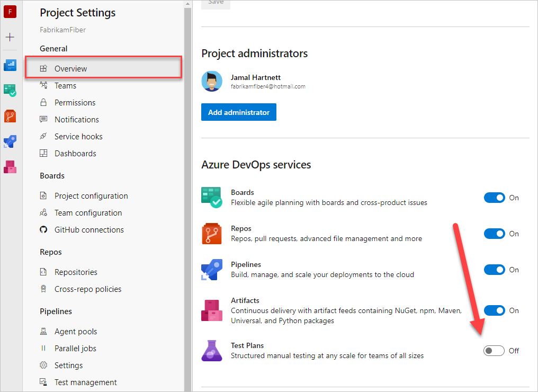538x392 pixels.
Task: Open Overview hub icon in left rail
Action: click(10, 65)
